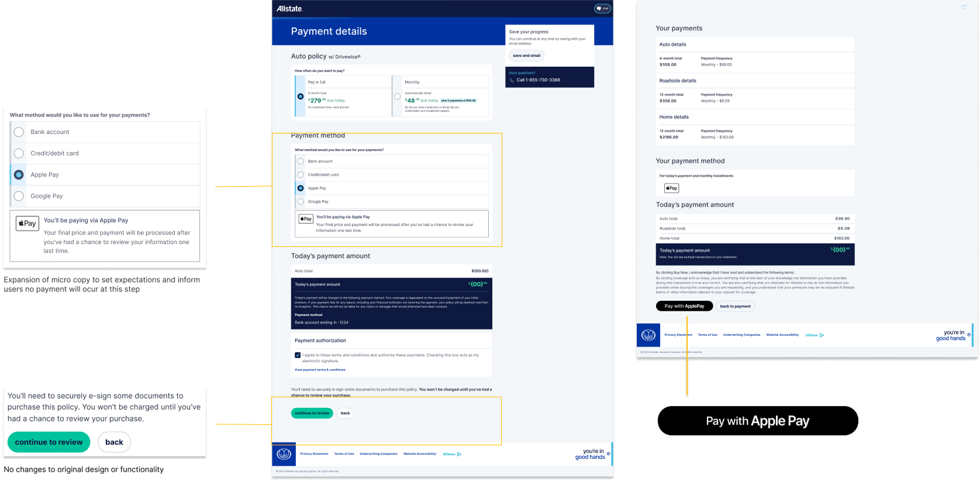The image size is (980, 481).
Task: Select Bank account radio in the enlarged left callout
Action: [19, 132]
